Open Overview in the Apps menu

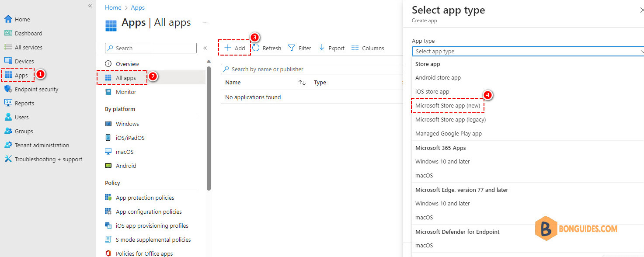(x=122, y=64)
